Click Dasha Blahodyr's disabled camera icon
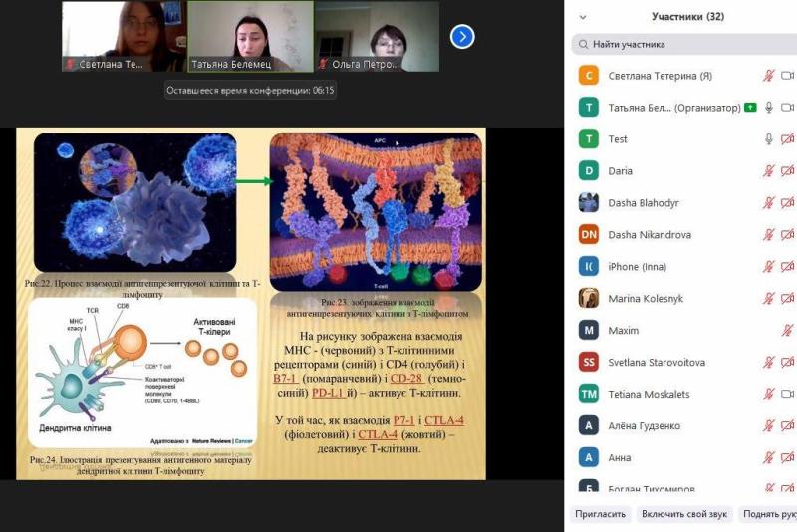Viewport: 797px width, 532px height. 787,203
